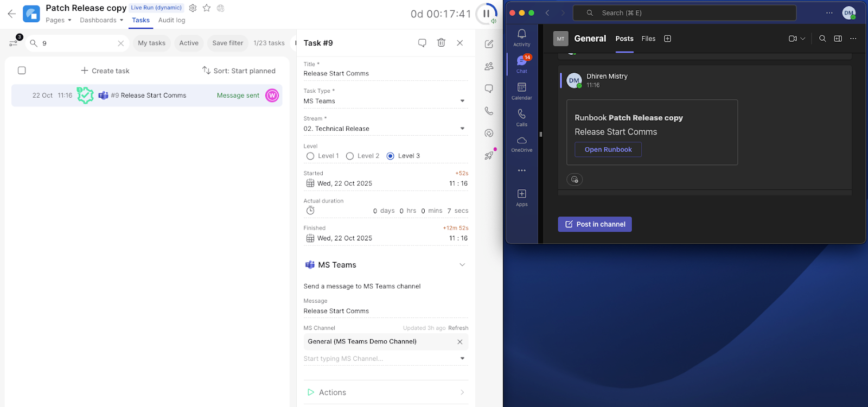Open the Pages dropdown menu
This screenshot has height=407, width=868.
(x=59, y=20)
